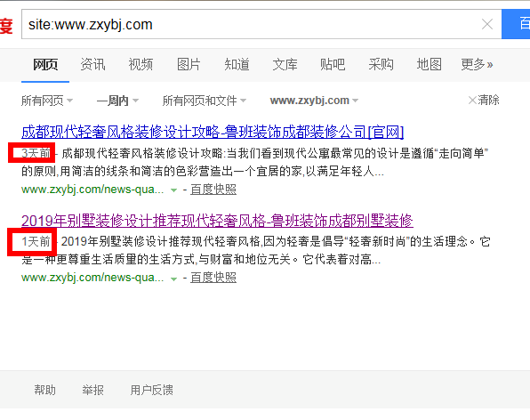Go to the 图片 tab
Image resolution: width=530 pixels, height=420 pixels.
point(189,64)
